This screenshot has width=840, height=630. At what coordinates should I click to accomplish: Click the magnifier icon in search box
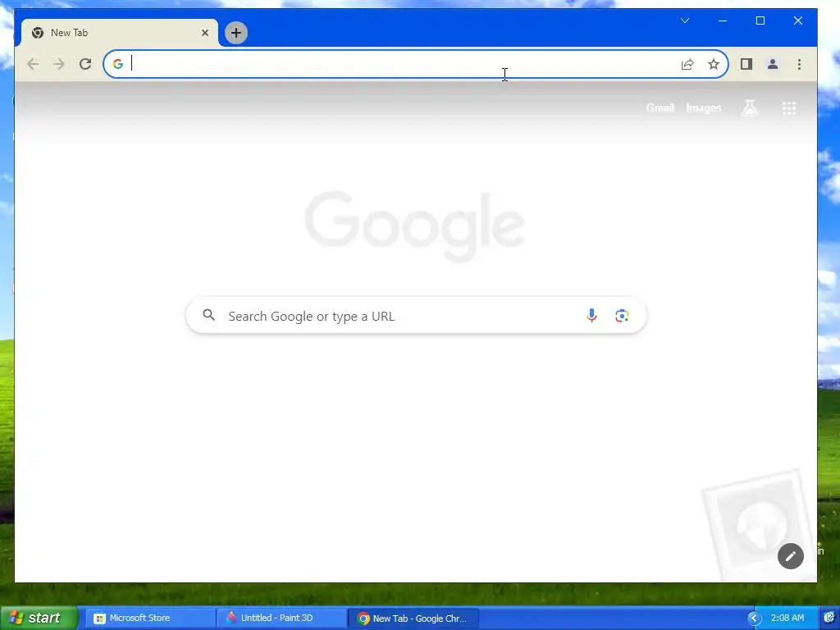click(x=209, y=315)
